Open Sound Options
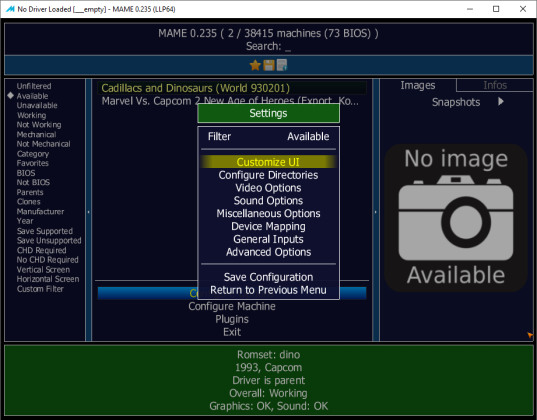The image size is (537, 420). coord(268,201)
